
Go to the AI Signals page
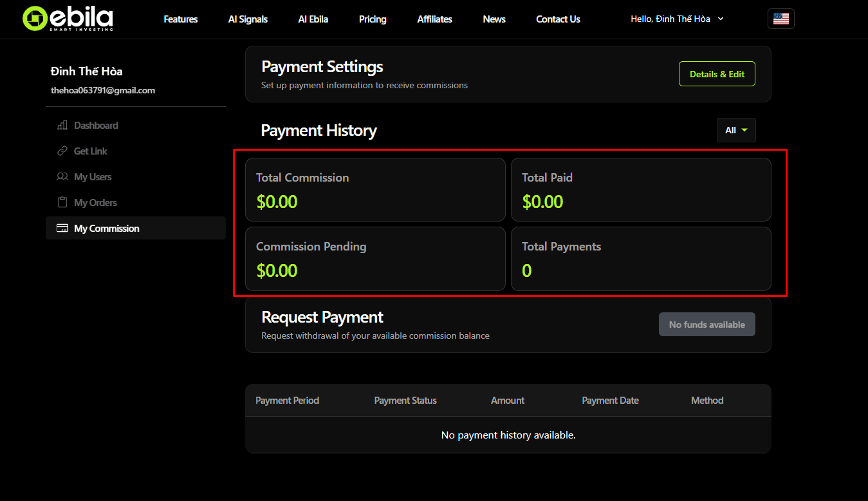248,19
